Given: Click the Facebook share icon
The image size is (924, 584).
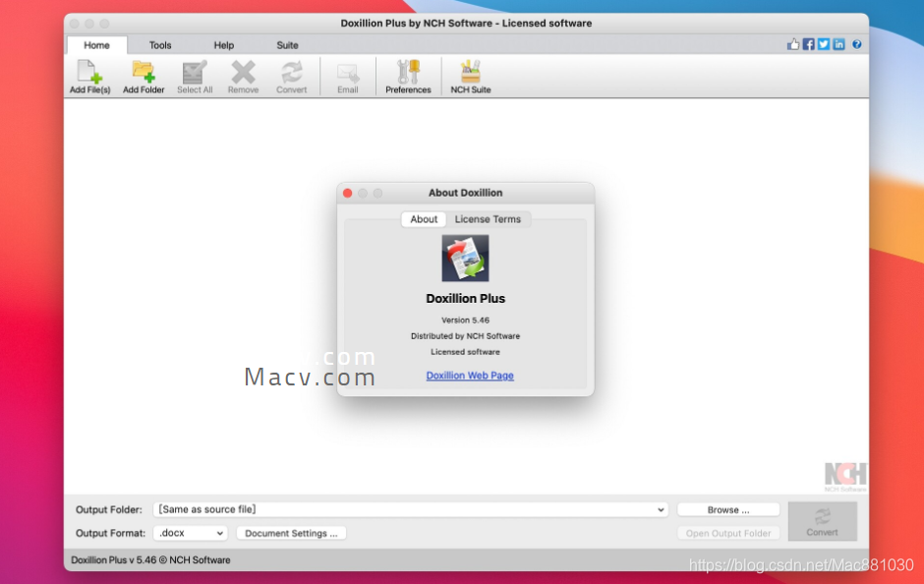Looking at the screenshot, I should pyautogui.click(x=808, y=44).
